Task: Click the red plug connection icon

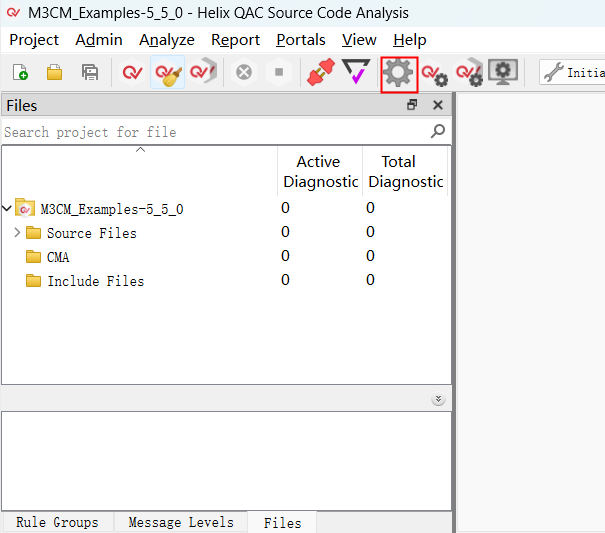Action: (320, 72)
